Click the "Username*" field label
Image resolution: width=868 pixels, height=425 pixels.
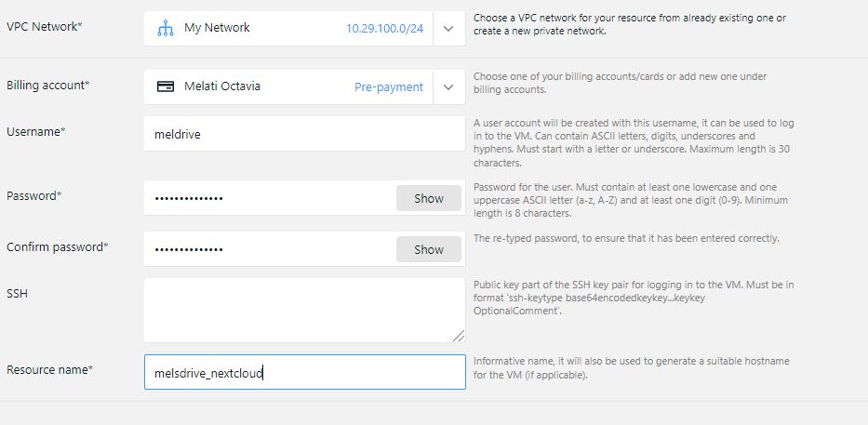click(x=36, y=132)
